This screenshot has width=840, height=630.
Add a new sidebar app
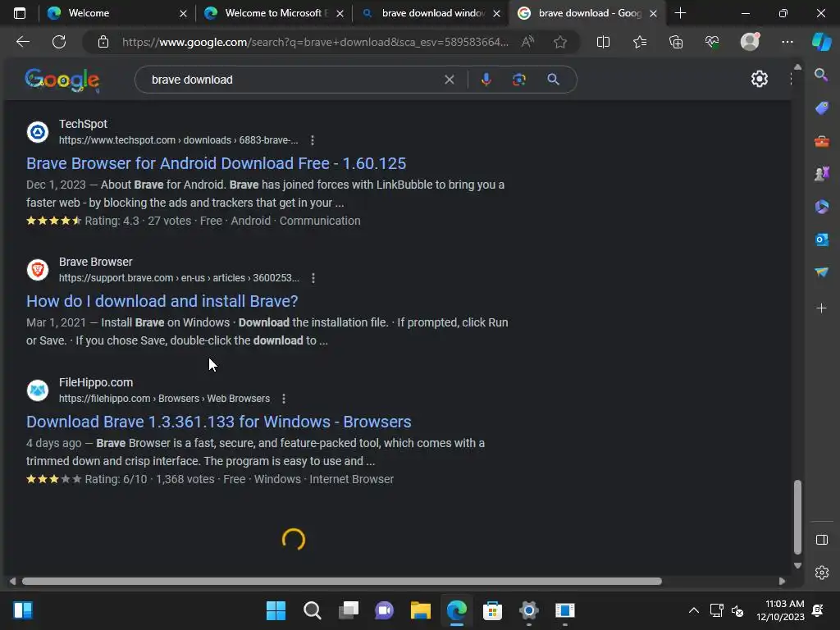821,308
